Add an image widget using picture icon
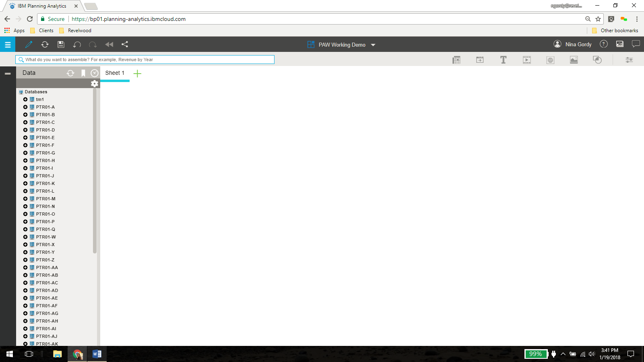This screenshot has width=644, height=362. [x=574, y=60]
